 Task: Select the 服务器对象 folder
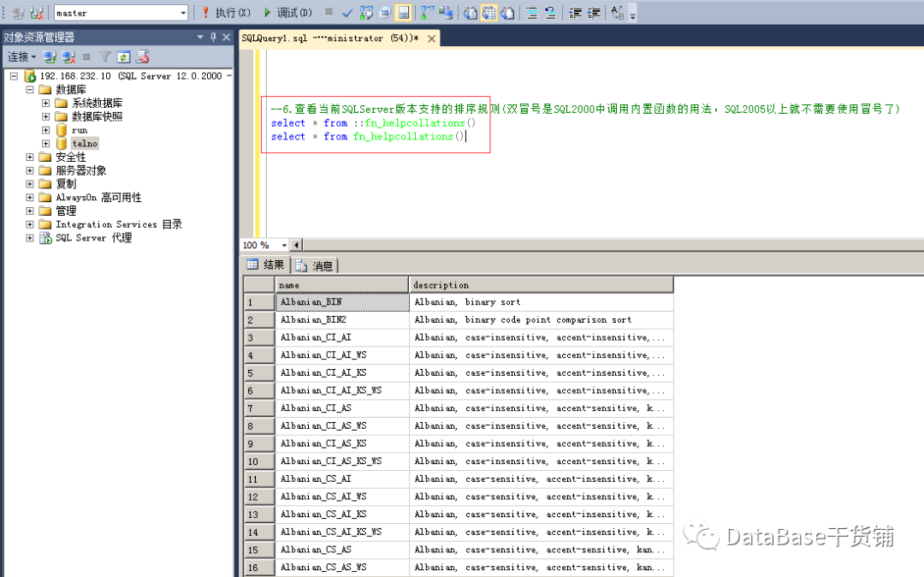tap(80, 170)
